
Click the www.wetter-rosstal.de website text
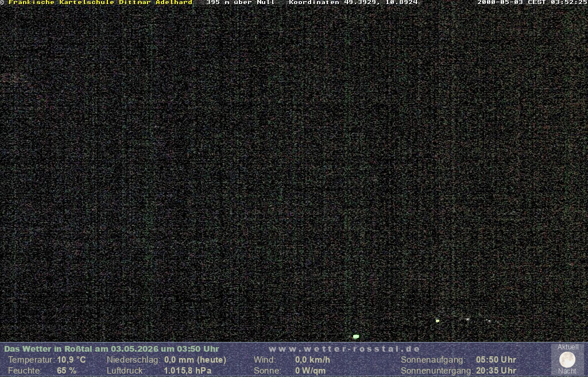point(345,349)
